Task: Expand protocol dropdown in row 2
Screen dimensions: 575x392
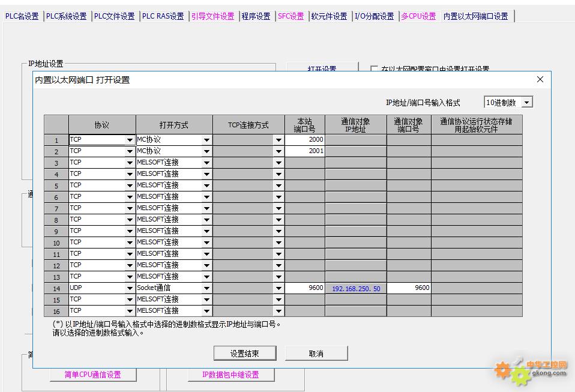Action: (130, 151)
